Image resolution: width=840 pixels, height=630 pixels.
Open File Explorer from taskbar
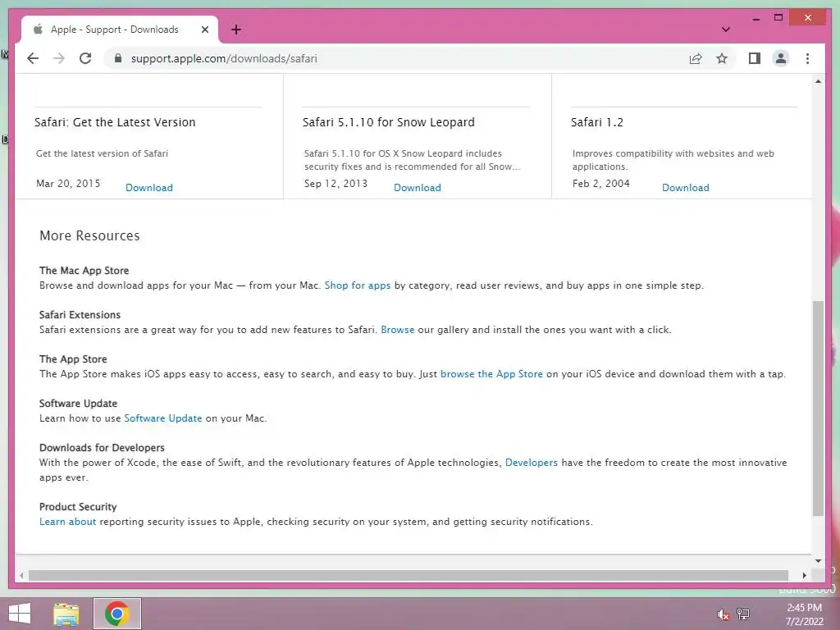pos(66,614)
